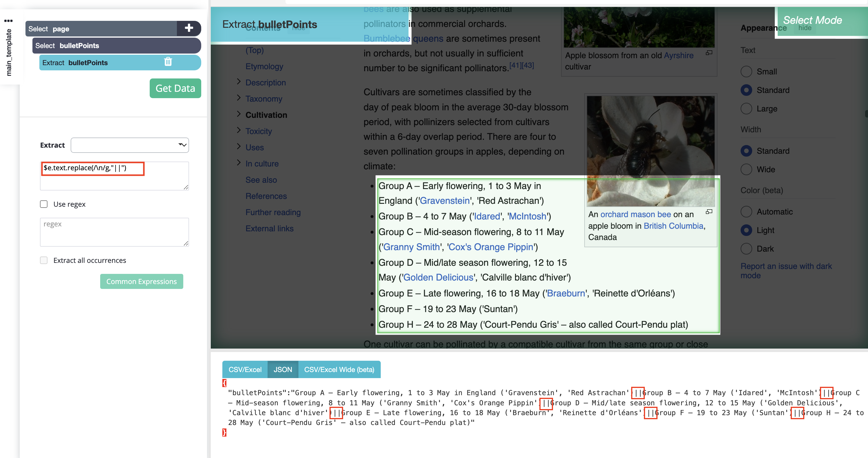Jump to Etymology in contents

[x=264, y=66]
